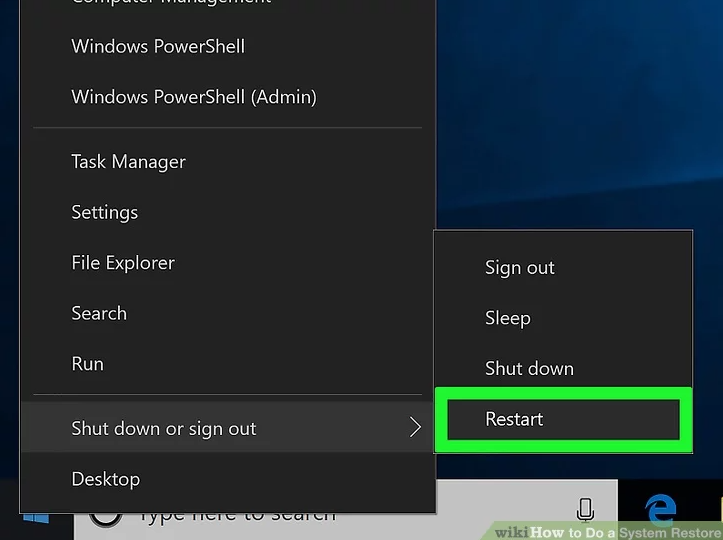Choose Sign out in the submenu
Viewport: 723px width, 540px height.
click(519, 267)
